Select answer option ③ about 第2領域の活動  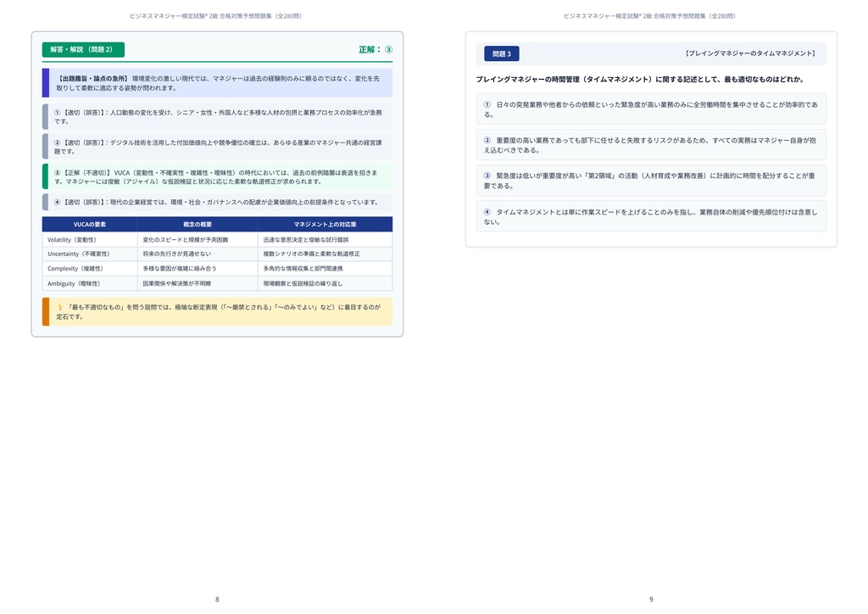pyautogui.click(x=651, y=181)
